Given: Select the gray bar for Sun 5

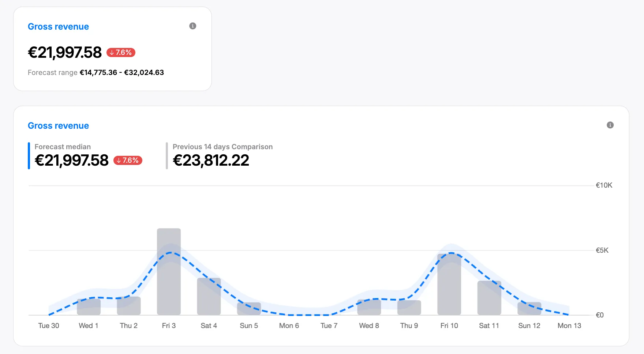Looking at the screenshot, I should click(x=249, y=309).
